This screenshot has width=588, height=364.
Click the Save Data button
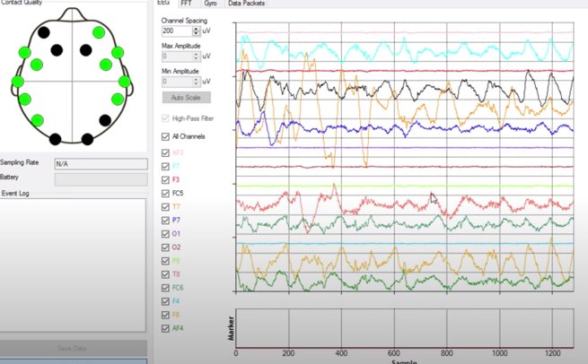point(72,348)
